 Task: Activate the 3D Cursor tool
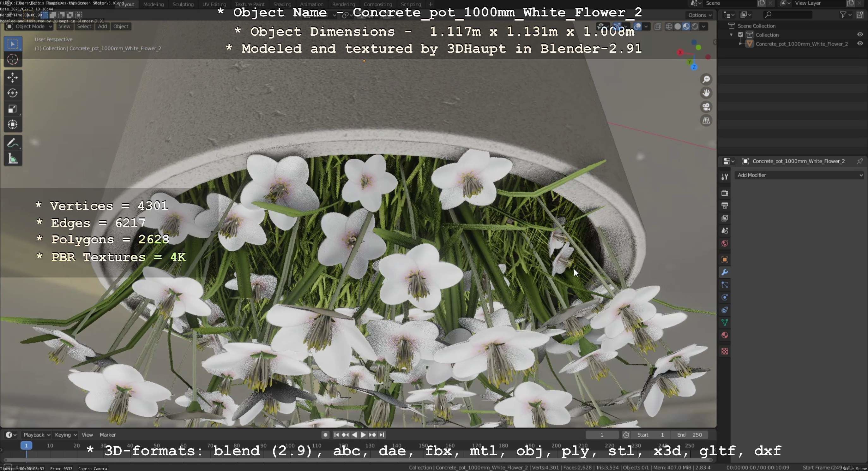coord(13,60)
